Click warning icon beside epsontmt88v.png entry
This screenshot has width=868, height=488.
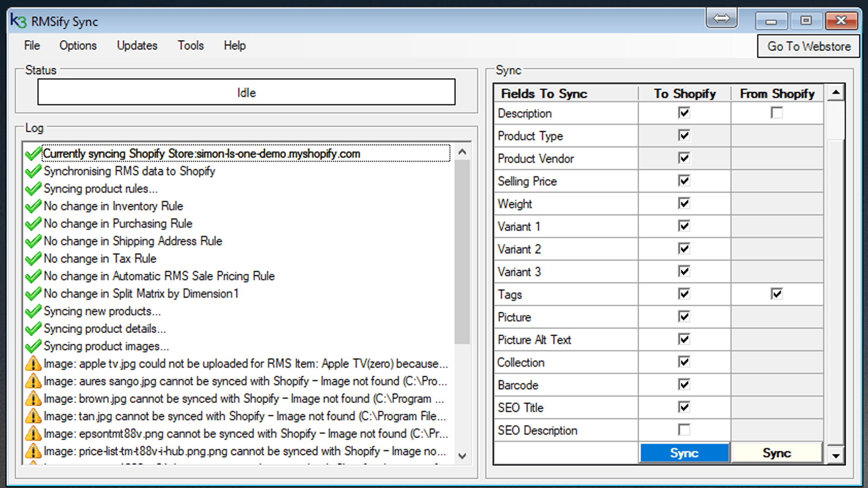33,433
